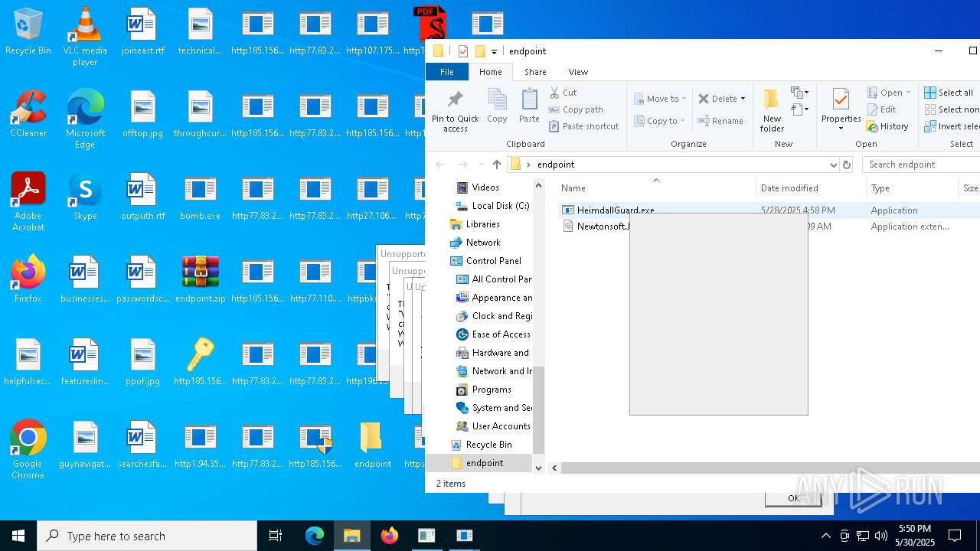Show hidden system tray icons

point(825,536)
